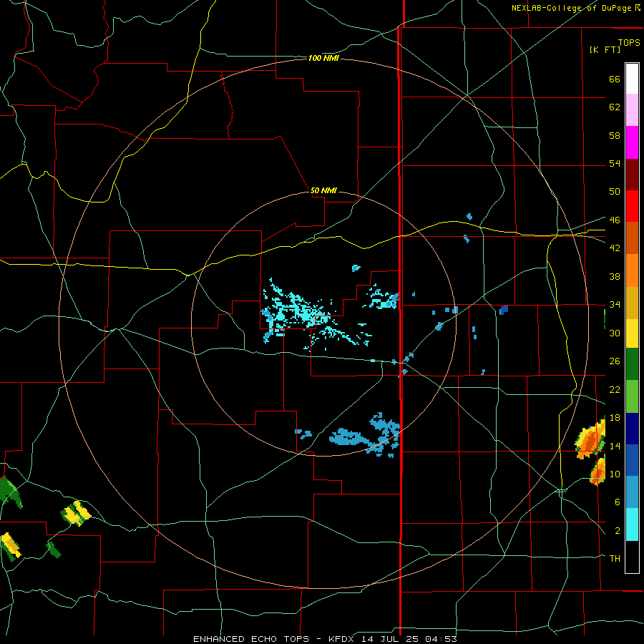
Task: Click the magenta legend swatch
Action: pyautogui.click(x=632, y=142)
